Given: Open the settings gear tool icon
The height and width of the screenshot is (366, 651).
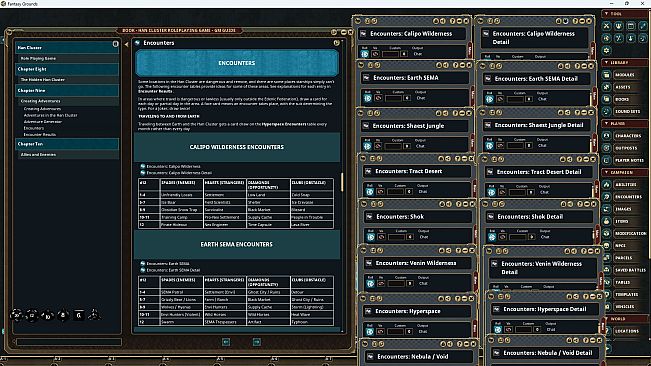Looking at the screenshot, I should point(607,50).
